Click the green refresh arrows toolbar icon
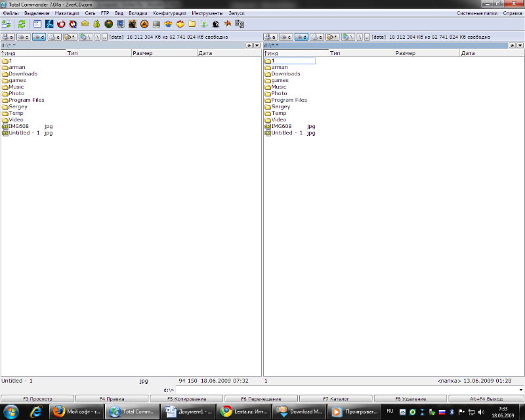This screenshot has width=525, height=420. [x=22, y=24]
